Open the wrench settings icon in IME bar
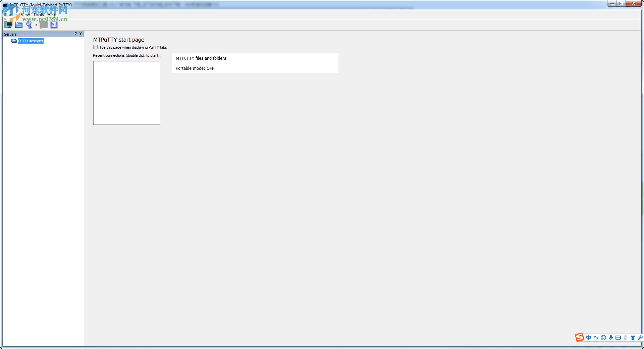The height and width of the screenshot is (349, 644). pos(640,338)
